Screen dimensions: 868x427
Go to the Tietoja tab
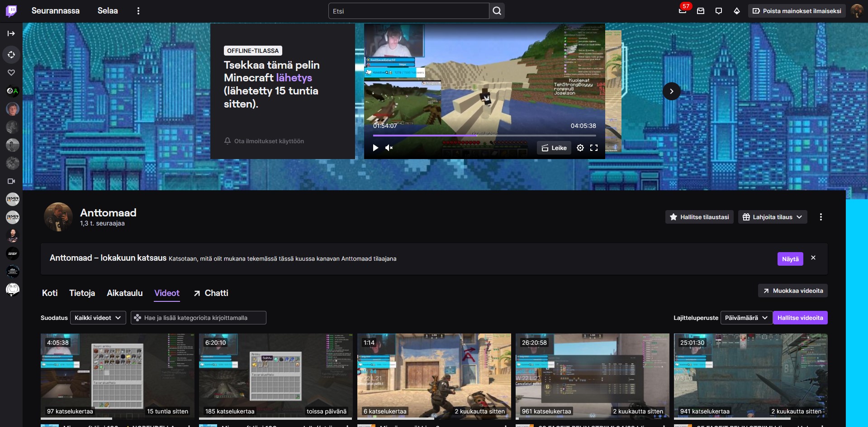pos(82,293)
